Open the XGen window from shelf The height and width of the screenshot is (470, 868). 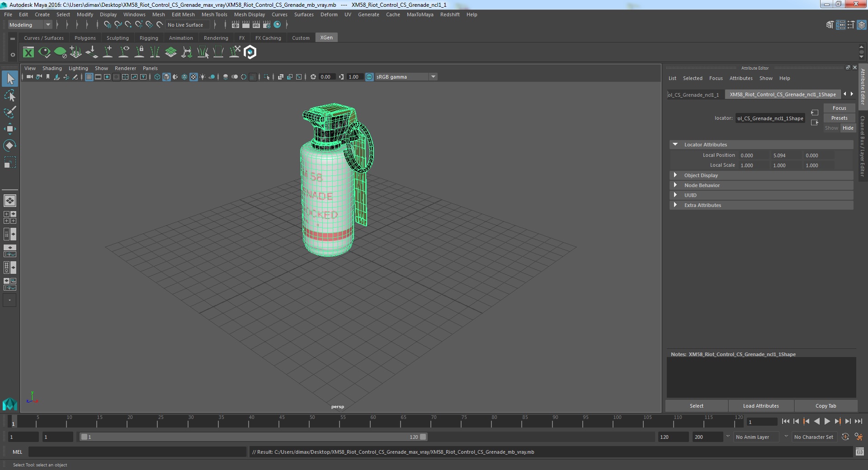point(28,52)
